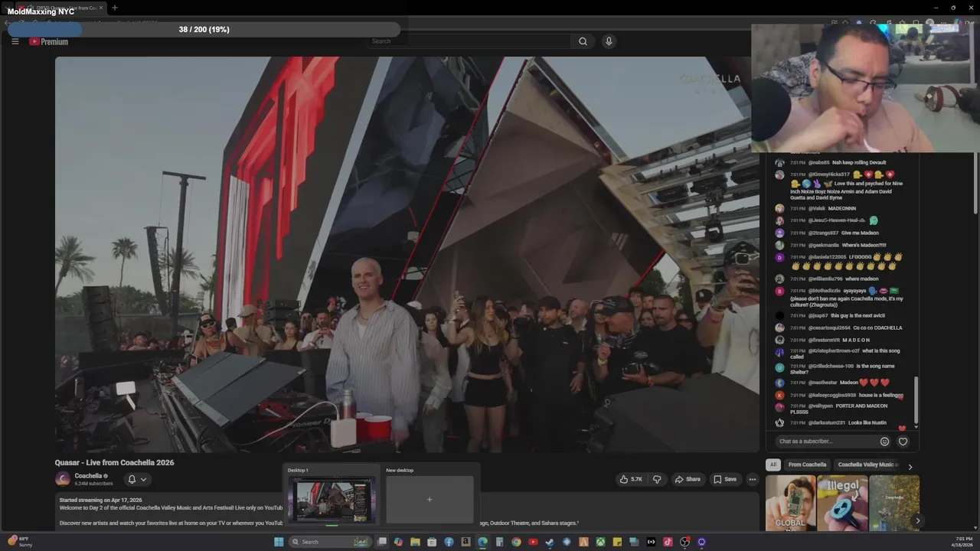Click chat message 'Give me Madeon'
This screenshot has height=551, width=980.
pyautogui.click(x=860, y=233)
